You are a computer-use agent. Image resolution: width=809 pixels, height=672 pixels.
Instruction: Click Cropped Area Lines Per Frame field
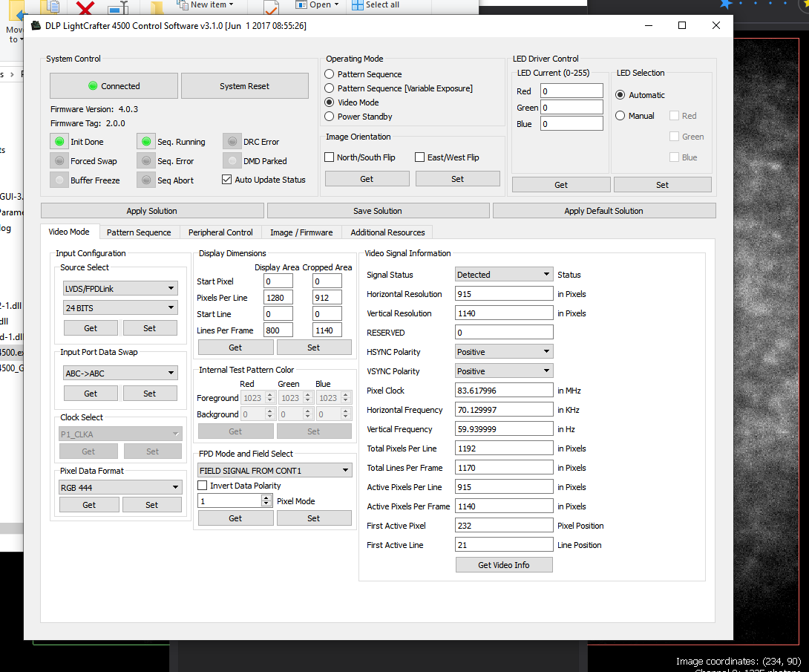327,330
